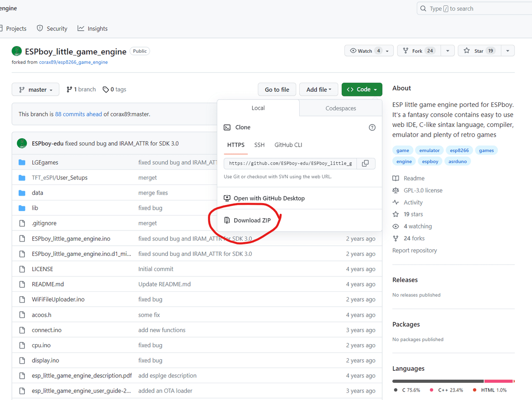This screenshot has height=400, width=532.
Task: Select the GitHub CLI clone tab
Action: click(x=288, y=145)
